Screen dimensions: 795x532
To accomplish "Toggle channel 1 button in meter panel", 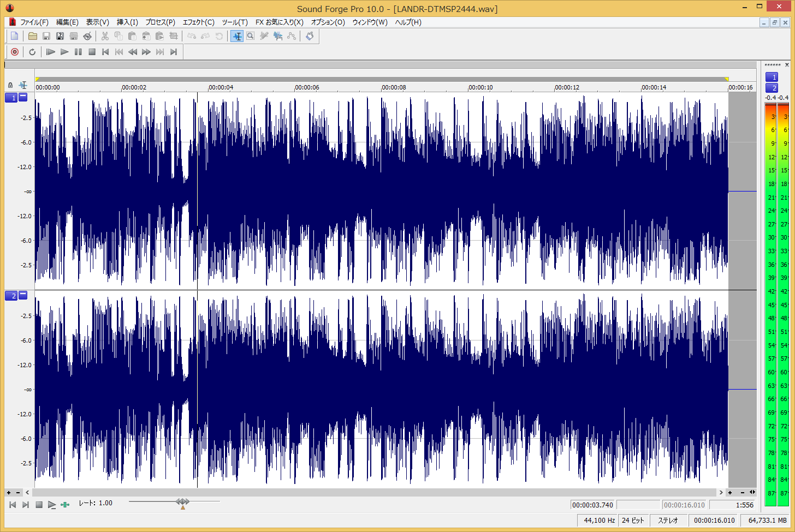I will (772, 77).
